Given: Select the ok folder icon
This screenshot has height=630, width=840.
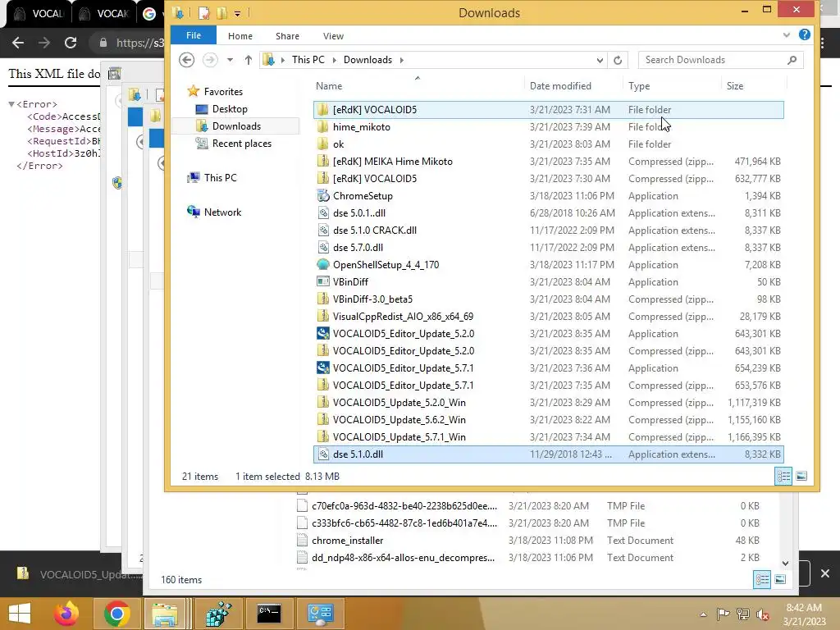Looking at the screenshot, I should tap(322, 144).
